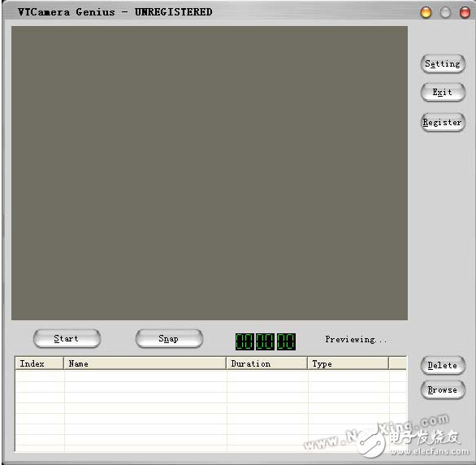The height and width of the screenshot is (465, 476).
Task: Click the Previewing status text
Action: tap(356, 339)
